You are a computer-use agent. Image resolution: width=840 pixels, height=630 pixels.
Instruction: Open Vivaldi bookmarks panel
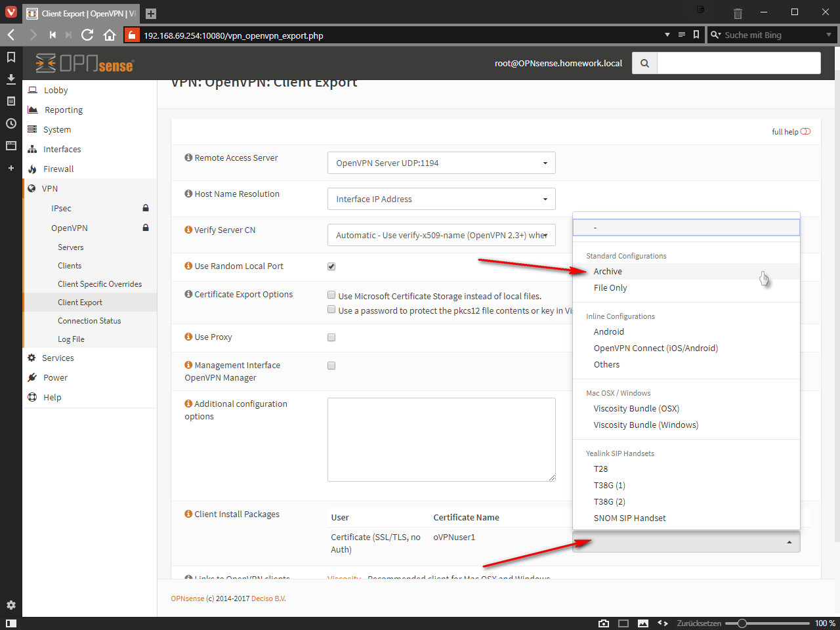coord(11,57)
